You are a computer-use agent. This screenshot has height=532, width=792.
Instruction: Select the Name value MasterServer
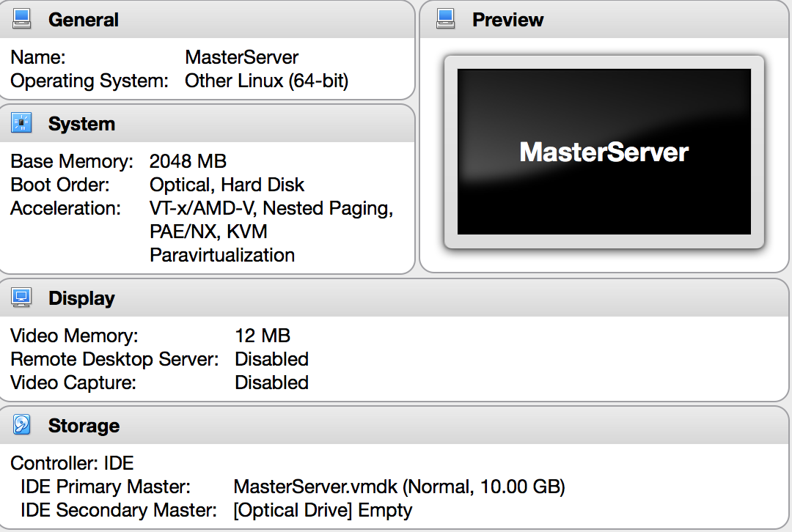pyautogui.click(x=241, y=57)
